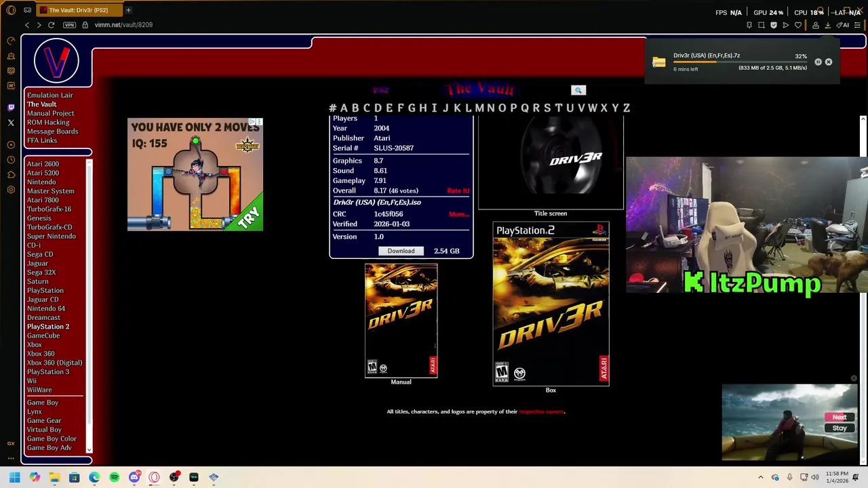Viewport: 868px width, 488px height.
Task: Click the Vault search magnifier button
Action: point(578,90)
